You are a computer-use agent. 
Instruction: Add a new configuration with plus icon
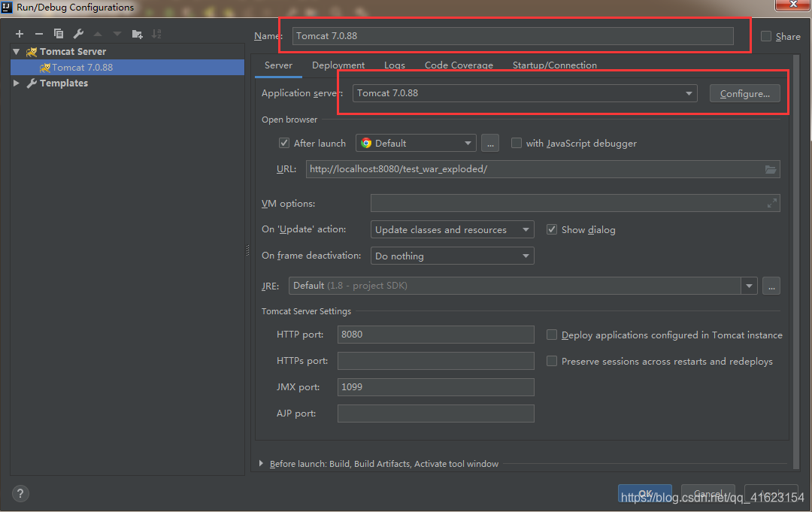pyautogui.click(x=20, y=34)
